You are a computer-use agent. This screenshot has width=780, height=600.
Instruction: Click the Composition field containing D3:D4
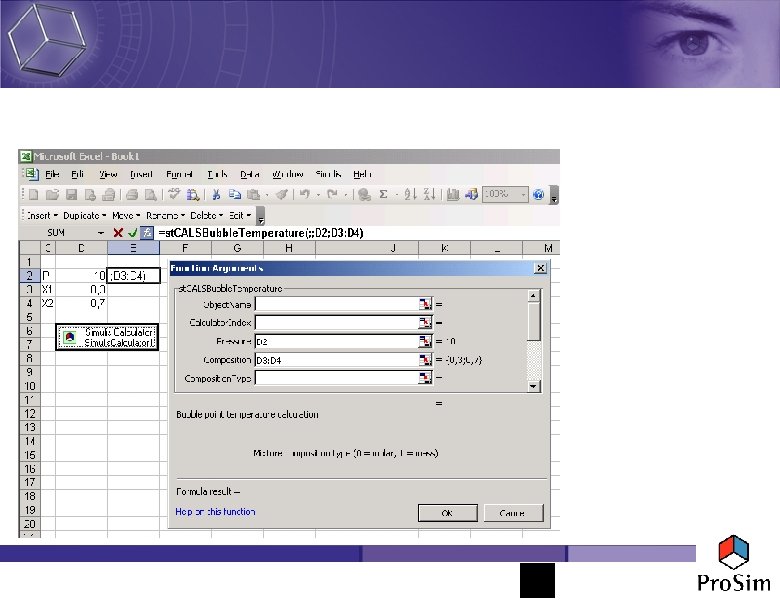coord(338,360)
